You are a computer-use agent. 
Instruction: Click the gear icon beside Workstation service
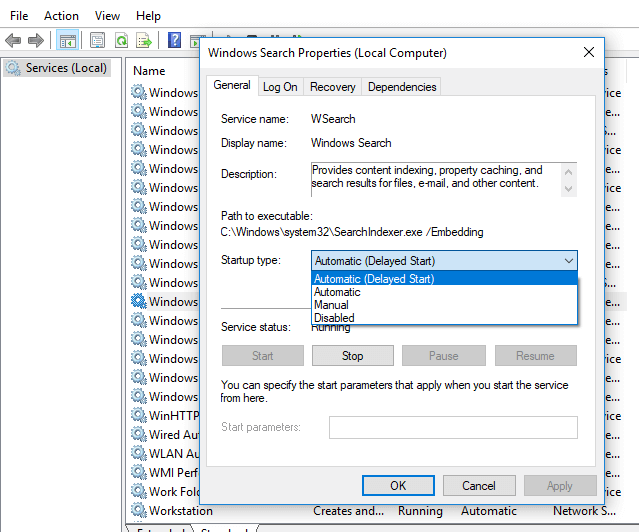tap(139, 510)
